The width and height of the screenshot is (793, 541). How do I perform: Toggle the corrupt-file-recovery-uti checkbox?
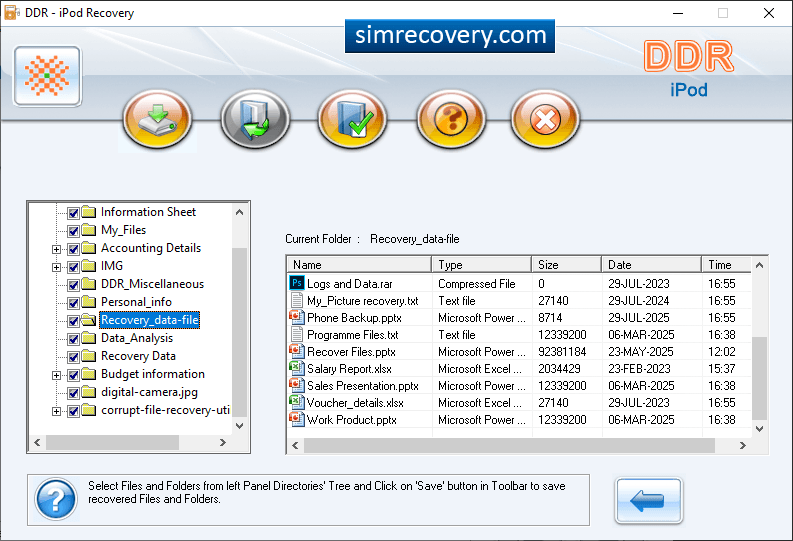click(x=73, y=411)
